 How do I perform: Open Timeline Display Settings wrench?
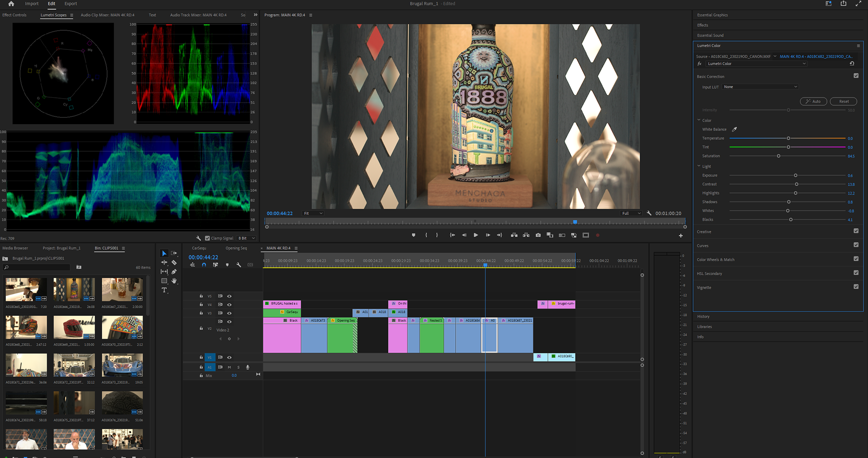pyautogui.click(x=239, y=265)
